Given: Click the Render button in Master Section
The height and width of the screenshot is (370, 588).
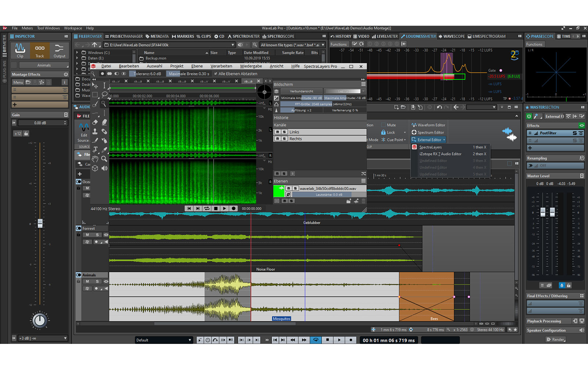Looking at the screenshot, I should click(x=556, y=340).
